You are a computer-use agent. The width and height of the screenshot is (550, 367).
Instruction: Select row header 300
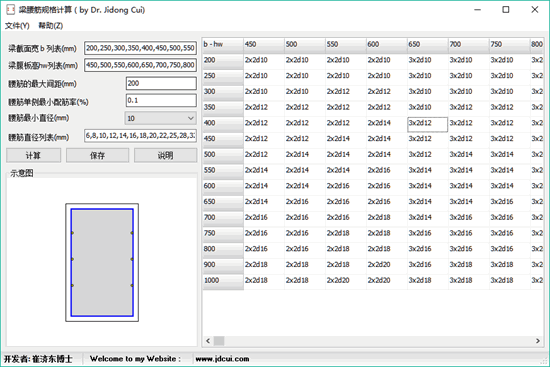[223, 93]
